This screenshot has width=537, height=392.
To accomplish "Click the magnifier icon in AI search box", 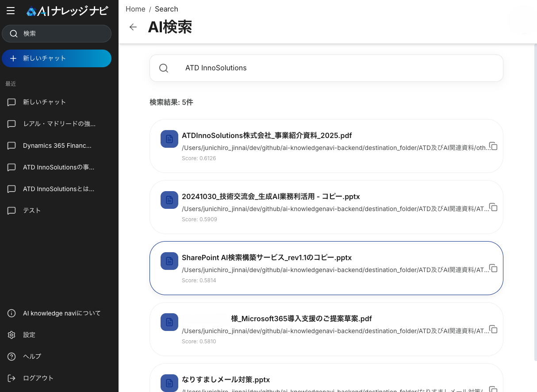I will 164,68.
